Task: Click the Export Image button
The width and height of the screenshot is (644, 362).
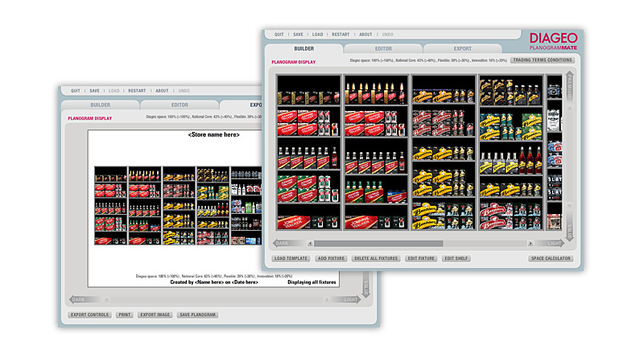Action: tap(154, 315)
